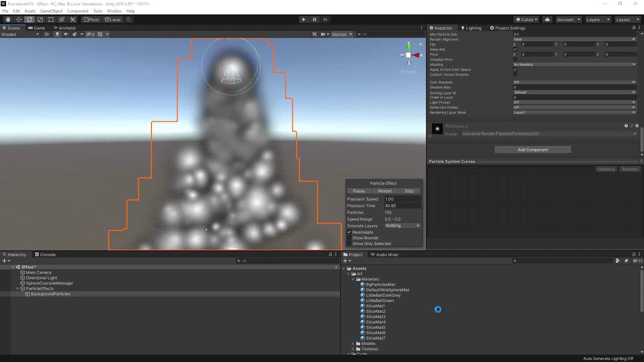The width and height of the screenshot is (644, 362).
Task: Switch to Lighting tab
Action: click(471, 28)
